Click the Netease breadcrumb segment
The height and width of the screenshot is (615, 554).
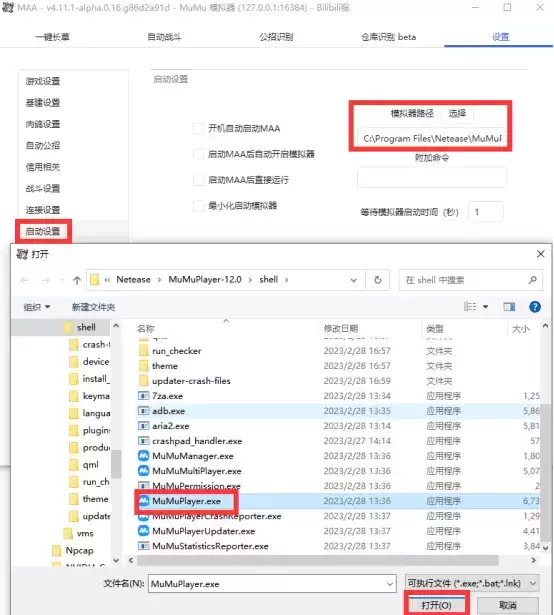(x=133, y=280)
